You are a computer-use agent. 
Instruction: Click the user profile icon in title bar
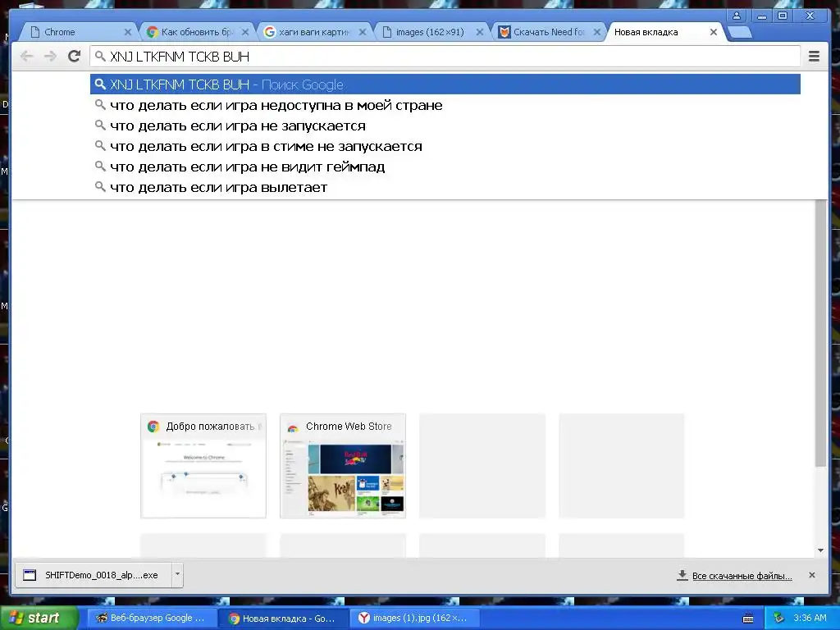(737, 16)
